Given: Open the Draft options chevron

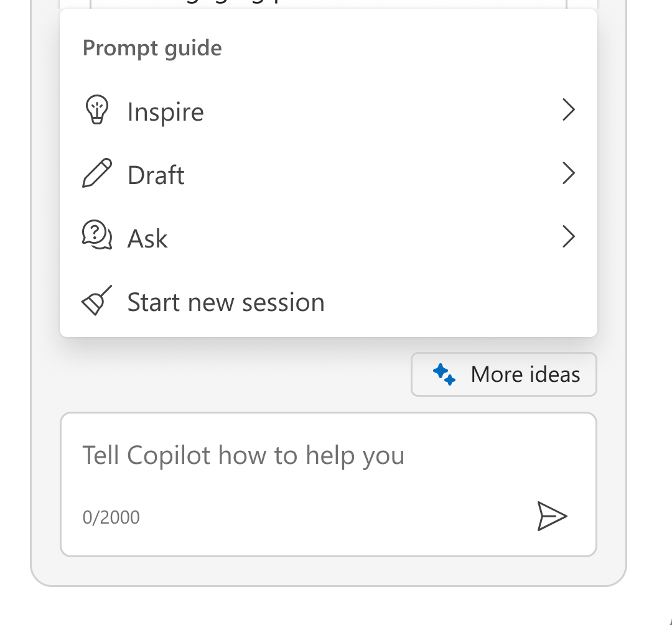Looking at the screenshot, I should pos(568,174).
